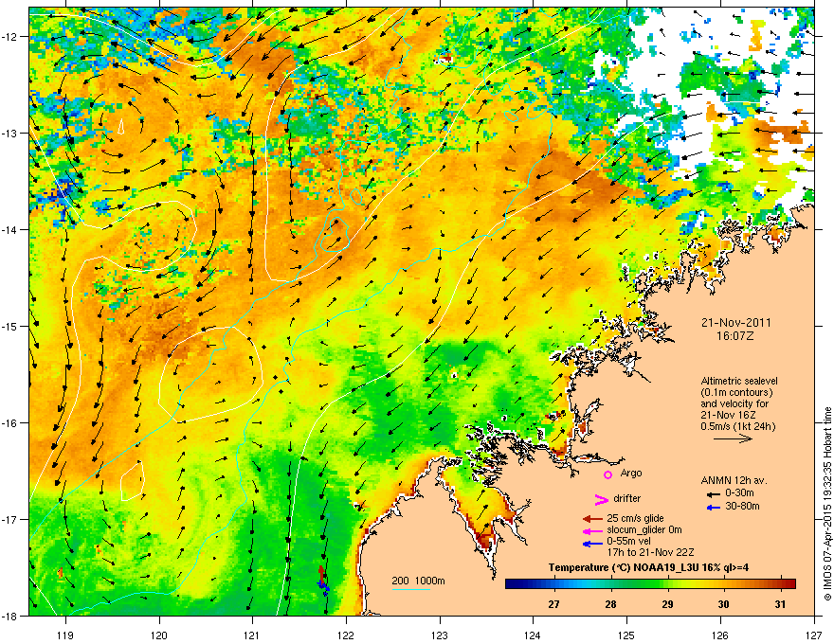Click the cyan 200 1000m depth contour line sample
This screenshot has height=644, width=834.
410,589
